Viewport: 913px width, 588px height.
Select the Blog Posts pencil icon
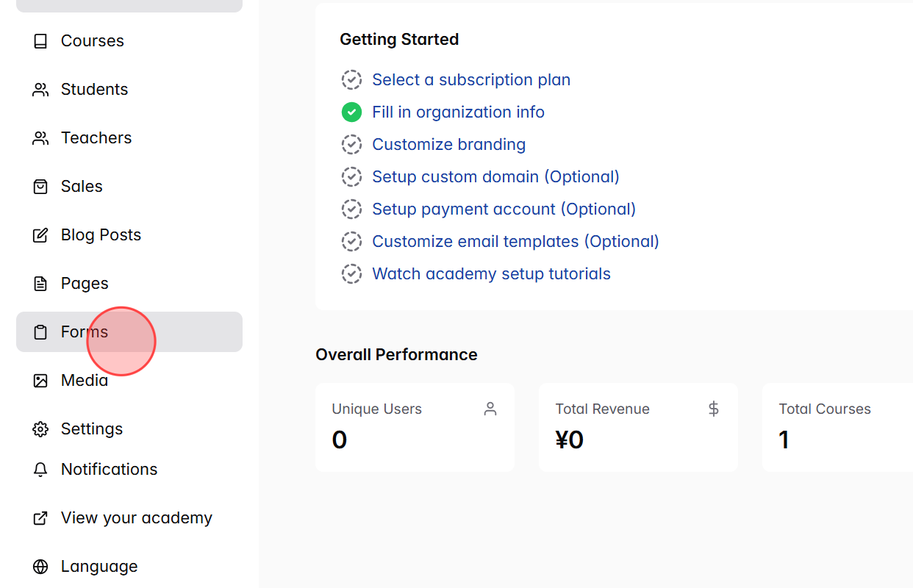(40, 234)
